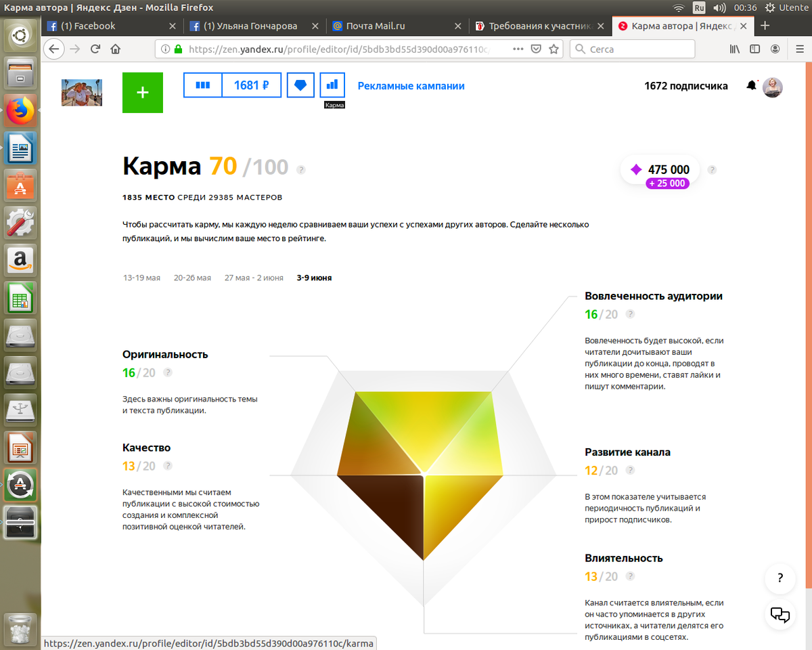
Task: Open LibreOffice Writer from launcher
Action: tap(20, 148)
